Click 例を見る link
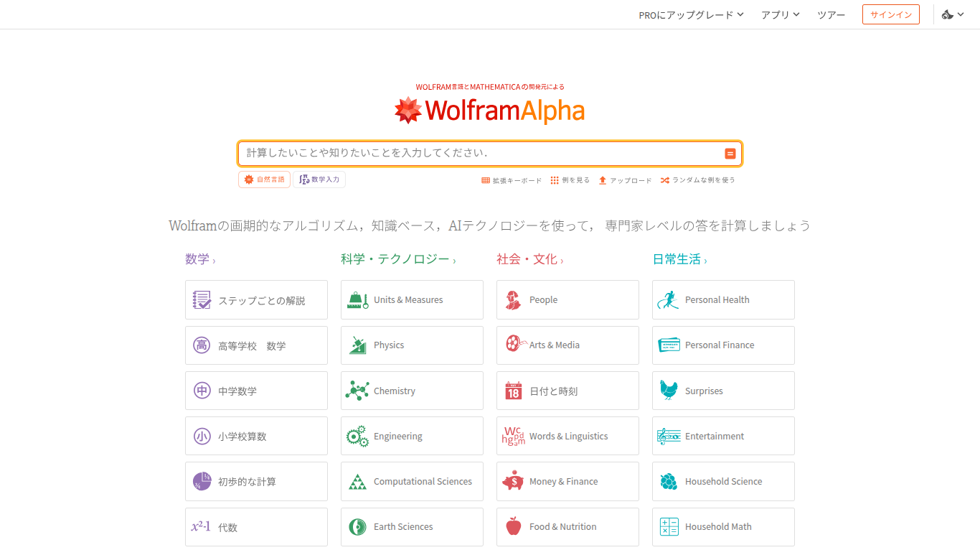Image resolution: width=980 pixels, height=550 pixels. [570, 180]
